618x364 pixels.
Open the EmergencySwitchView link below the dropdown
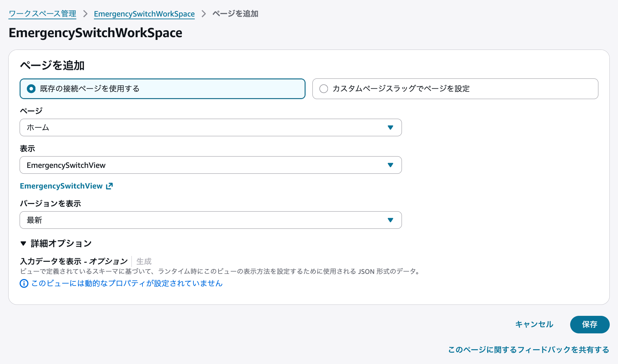pos(61,186)
